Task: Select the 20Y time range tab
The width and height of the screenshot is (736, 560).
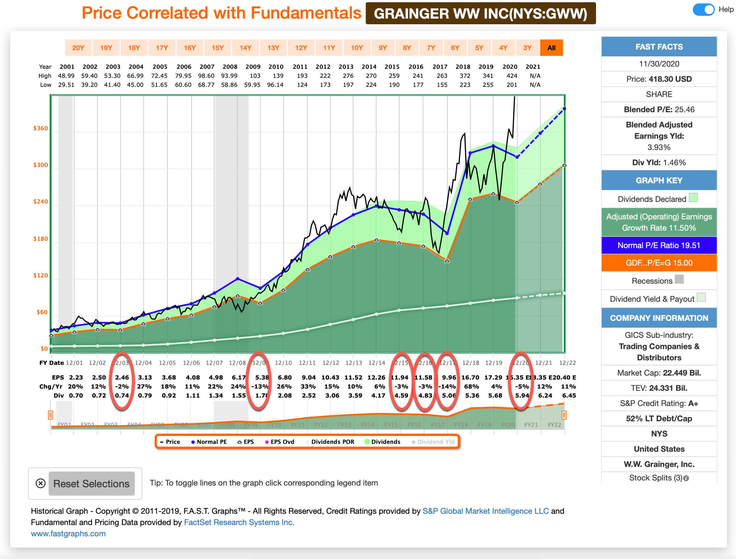Action: 78,48
